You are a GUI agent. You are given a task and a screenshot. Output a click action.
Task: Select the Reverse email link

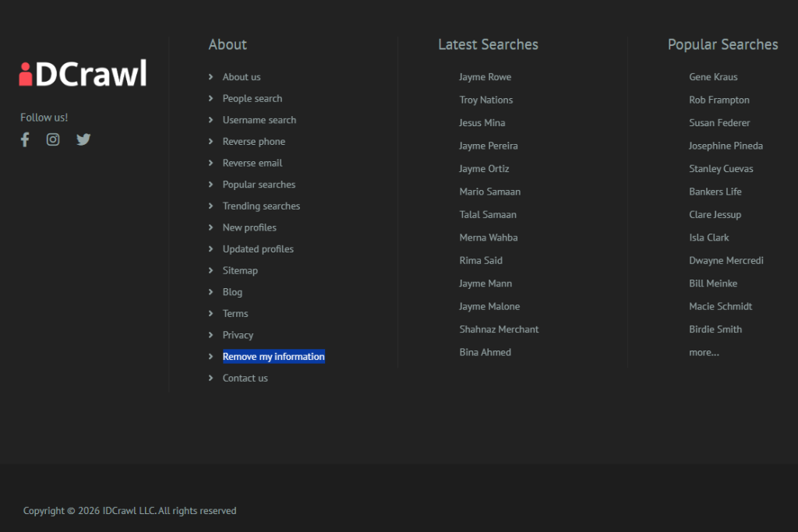(x=252, y=163)
